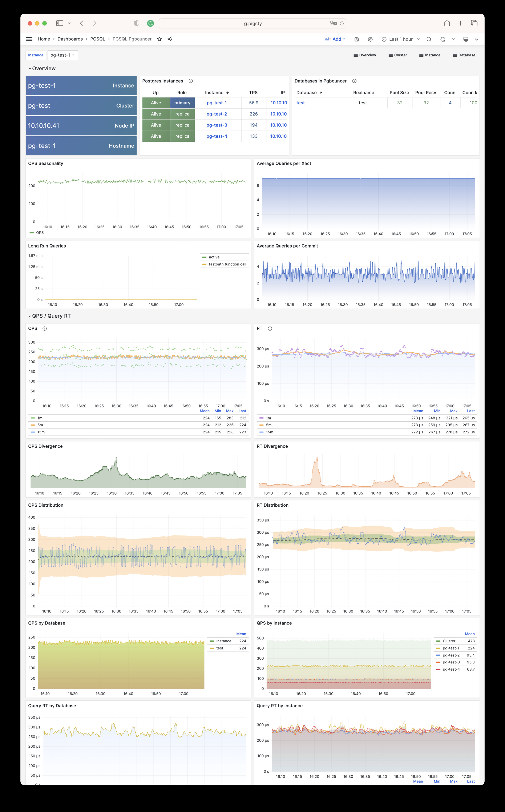Click the info icon beside QPS panel title
The image size is (505, 812).
[x=44, y=329]
